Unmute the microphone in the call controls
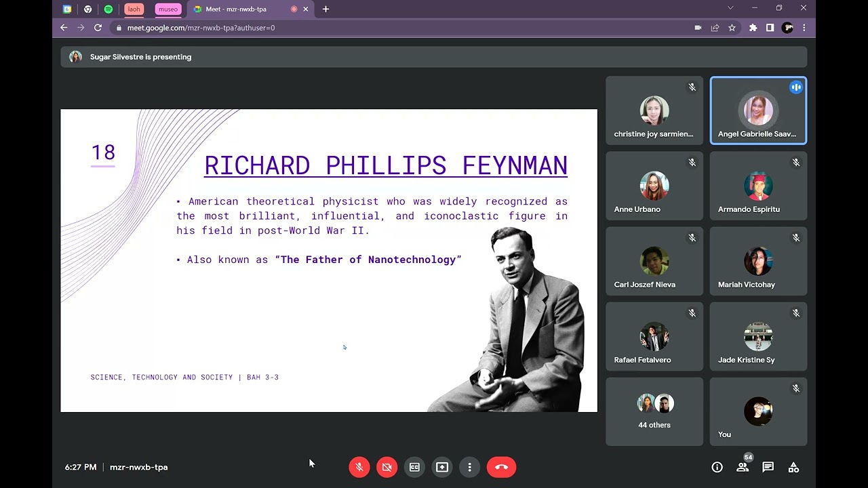Image resolution: width=868 pixels, height=488 pixels. coord(359,467)
